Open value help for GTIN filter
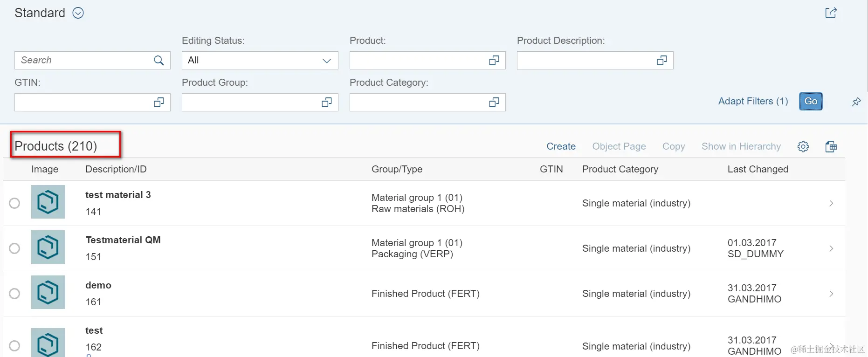 tap(159, 102)
